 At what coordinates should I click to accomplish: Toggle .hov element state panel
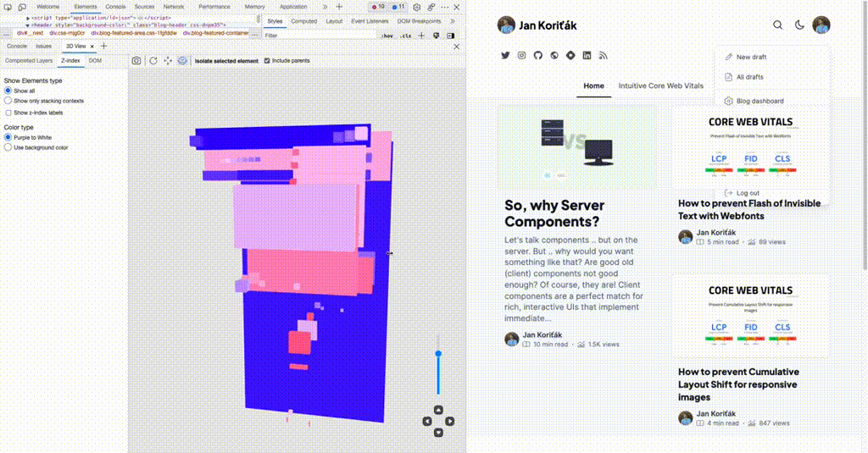(x=387, y=36)
